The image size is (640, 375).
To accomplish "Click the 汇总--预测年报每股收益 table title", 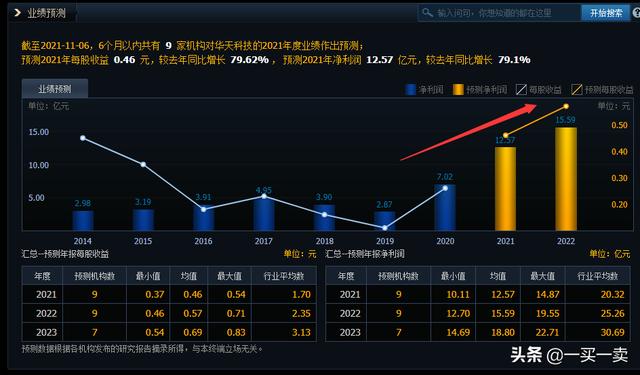I will pyautogui.click(x=65, y=254).
